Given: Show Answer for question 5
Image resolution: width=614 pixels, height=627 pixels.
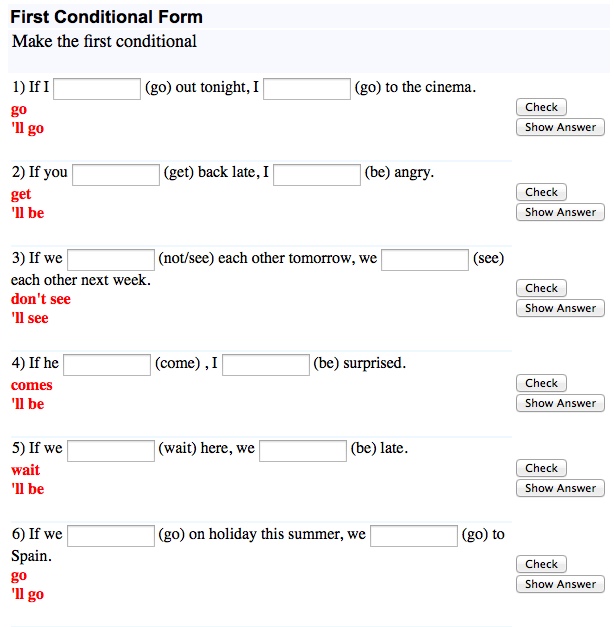Looking at the screenshot, I should 560,488.
